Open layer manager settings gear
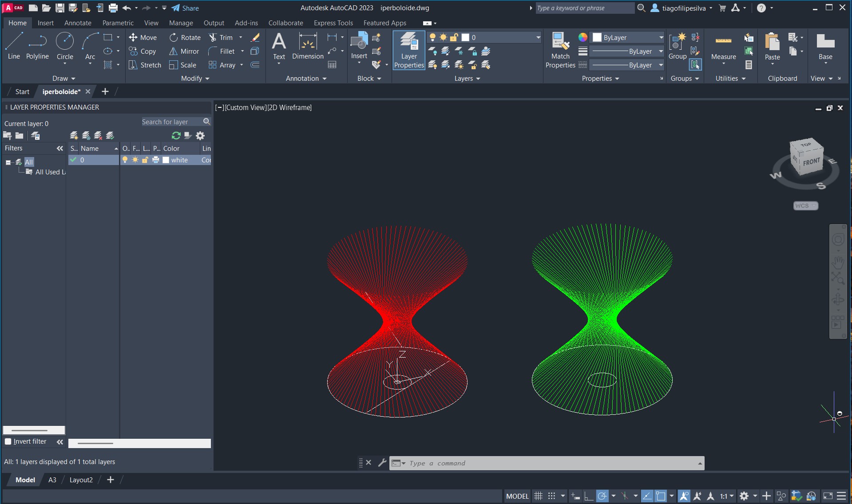Image resolution: width=852 pixels, height=504 pixels. point(200,136)
